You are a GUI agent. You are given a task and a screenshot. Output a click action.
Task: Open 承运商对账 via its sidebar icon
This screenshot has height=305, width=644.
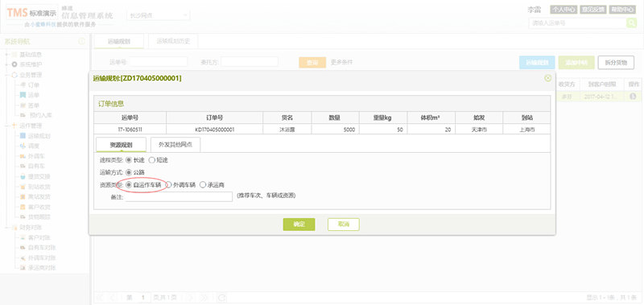pyautogui.click(x=23, y=268)
